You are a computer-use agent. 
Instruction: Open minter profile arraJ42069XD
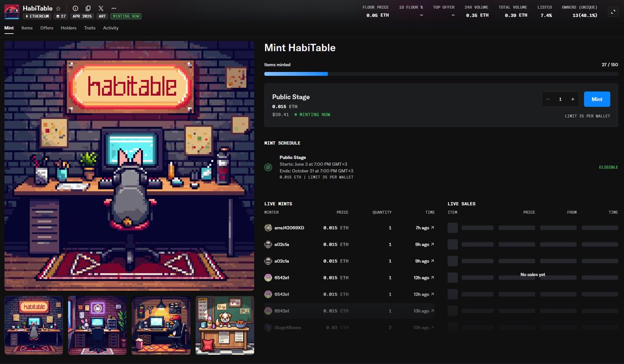pos(289,228)
